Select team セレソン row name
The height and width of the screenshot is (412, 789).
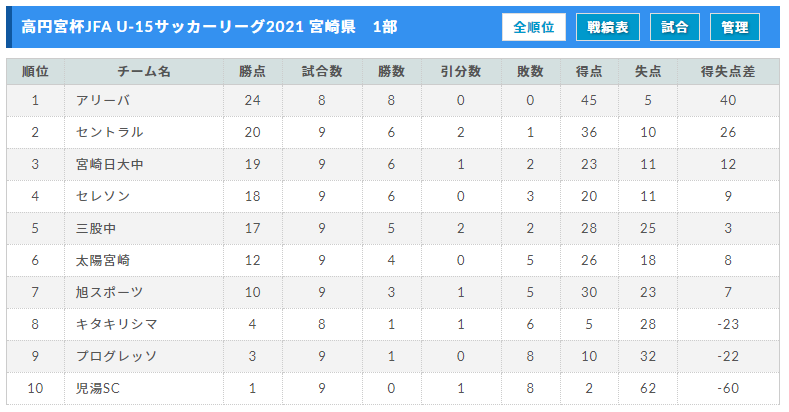[103, 196]
